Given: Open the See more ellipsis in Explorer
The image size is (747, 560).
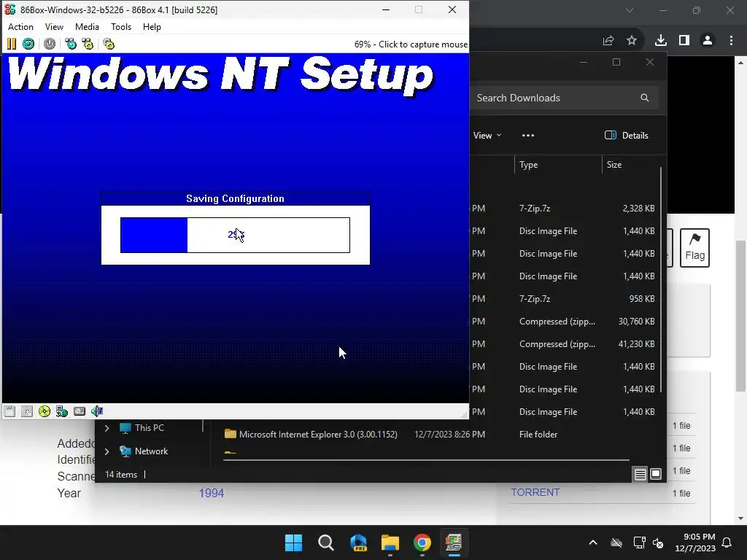Looking at the screenshot, I should [528, 136].
